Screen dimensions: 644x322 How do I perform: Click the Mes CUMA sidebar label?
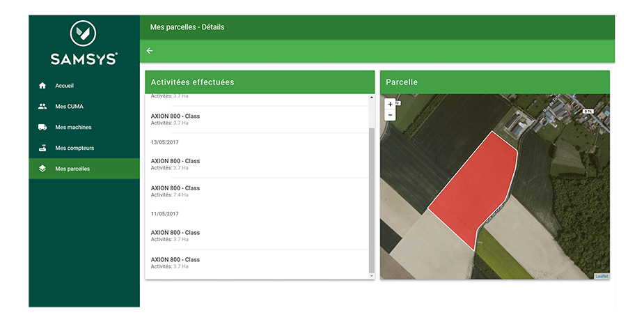tap(70, 107)
